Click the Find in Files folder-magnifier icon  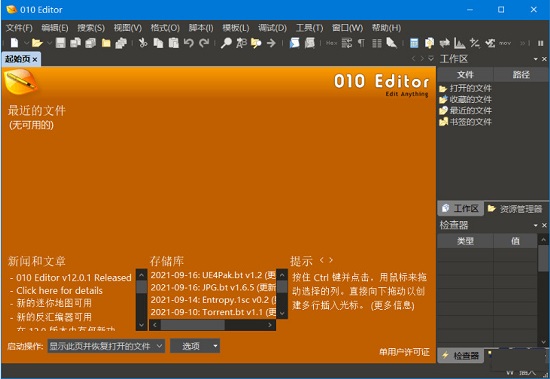256,43
